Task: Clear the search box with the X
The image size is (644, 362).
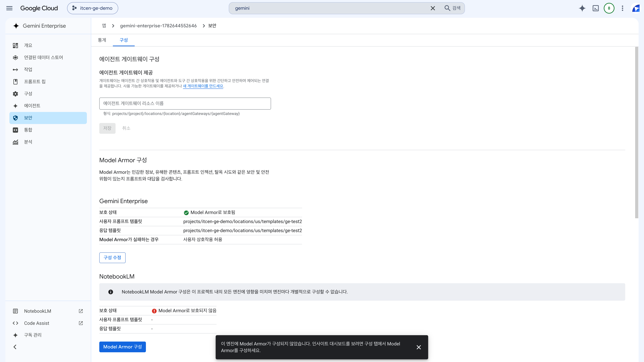Action: [x=433, y=8]
